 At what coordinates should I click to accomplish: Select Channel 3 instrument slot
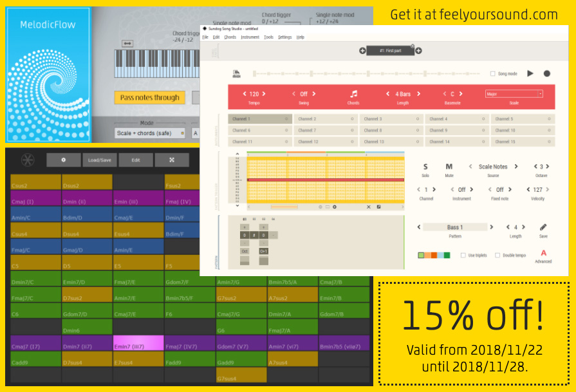(x=391, y=119)
